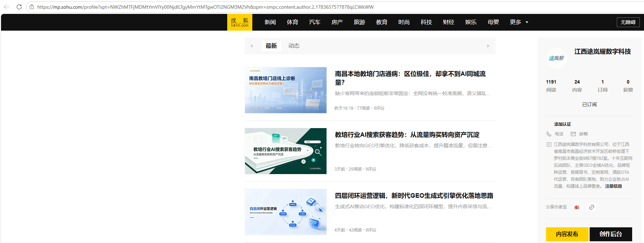Switch to the 最新 tab
The height and width of the screenshot is (243, 644).
pyautogui.click(x=271, y=46)
